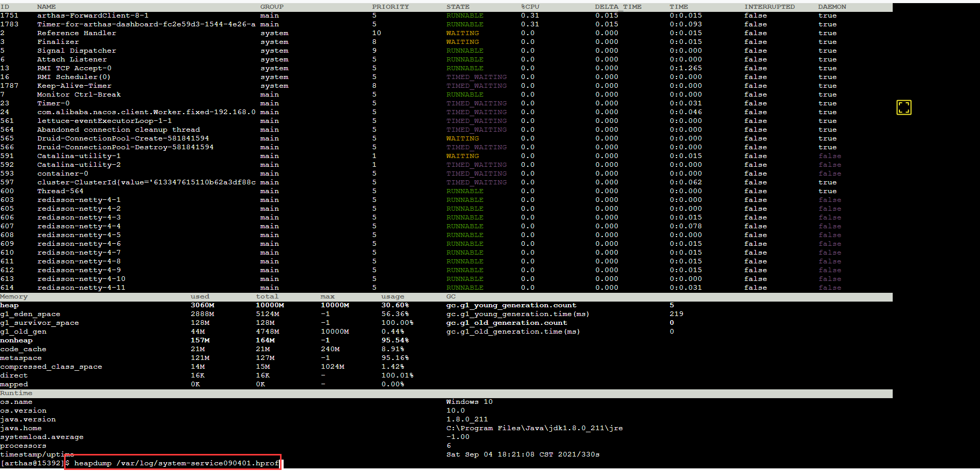Select gc.g1_old_generation.count entry
980x472 pixels.
507,323
